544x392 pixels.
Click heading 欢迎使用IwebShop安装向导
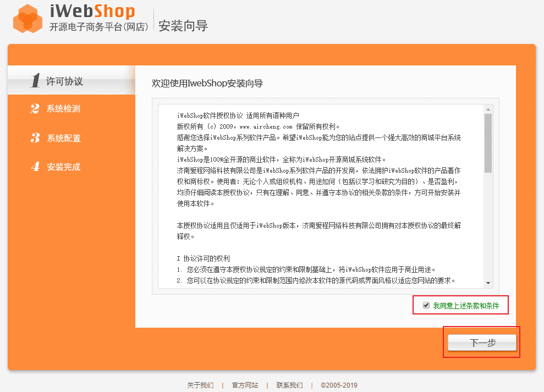click(x=207, y=83)
